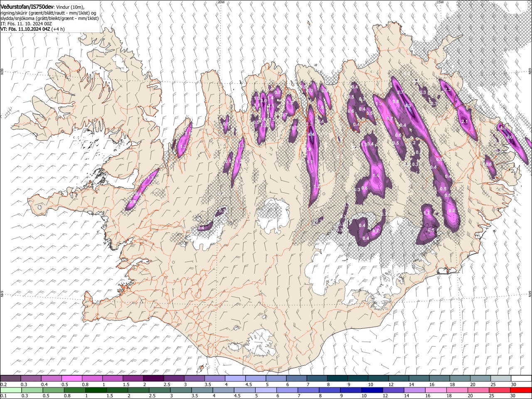Click the 3.7 snowfall value on the map
532x399 pixels.
(x=400, y=92)
